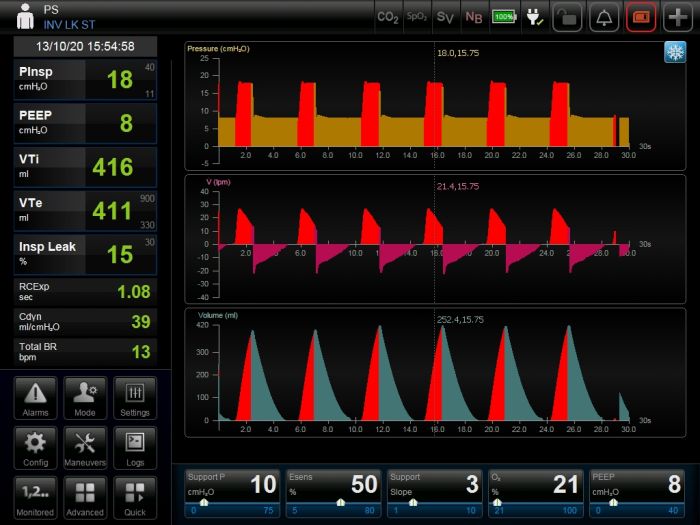Switch to the Monitored values view
The width and height of the screenshot is (700, 525).
[35, 498]
